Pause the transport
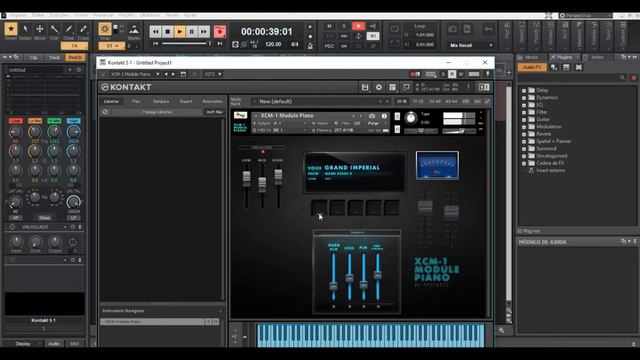 click(192, 31)
